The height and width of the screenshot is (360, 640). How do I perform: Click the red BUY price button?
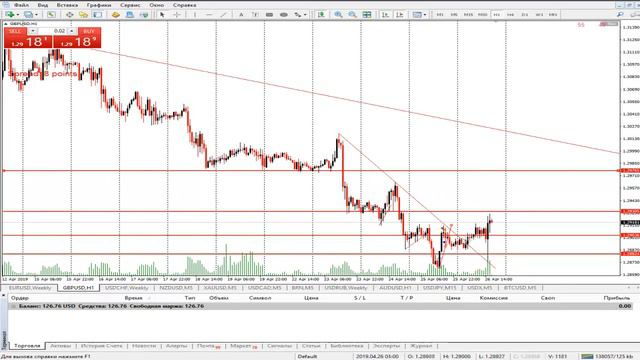(77, 42)
